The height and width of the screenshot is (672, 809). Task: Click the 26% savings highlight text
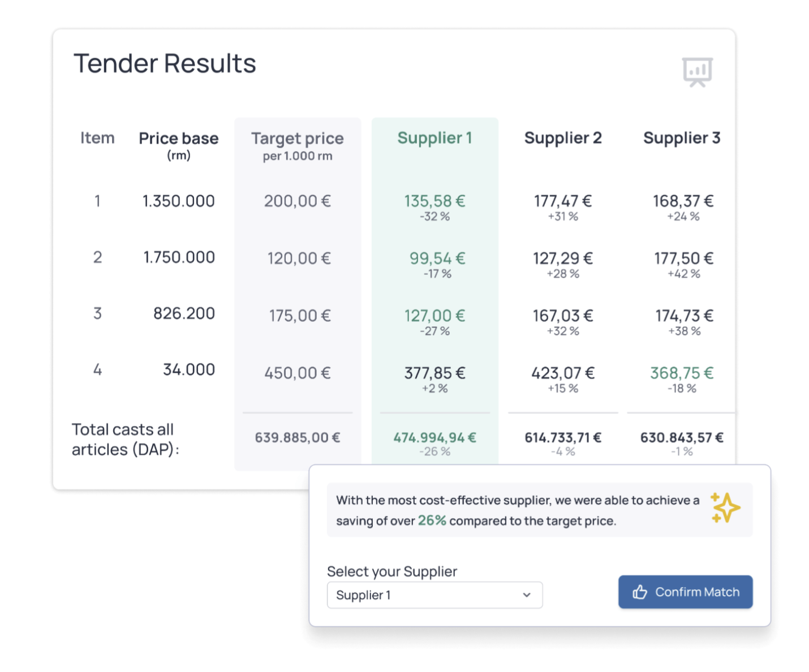click(x=432, y=521)
